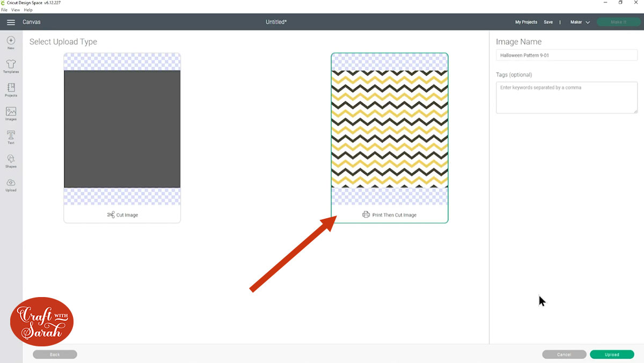This screenshot has width=644, height=363.
Task: Restore the window size
Action: 620,3
